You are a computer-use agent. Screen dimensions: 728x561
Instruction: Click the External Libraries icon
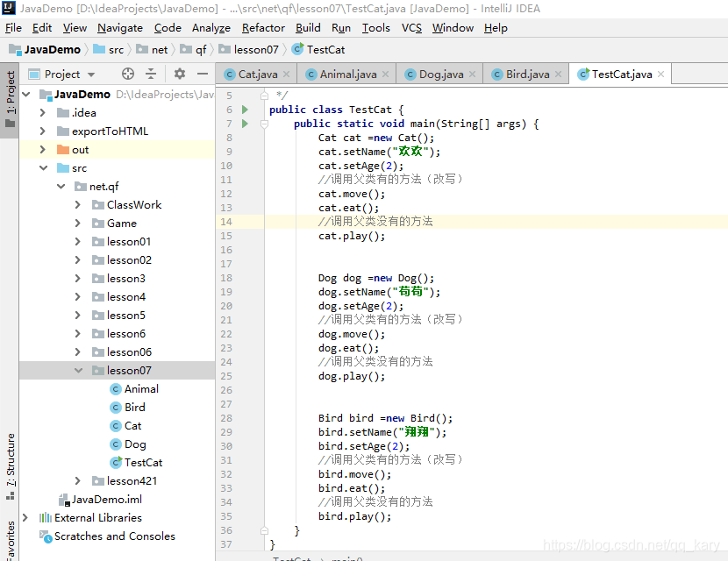pos(45,517)
